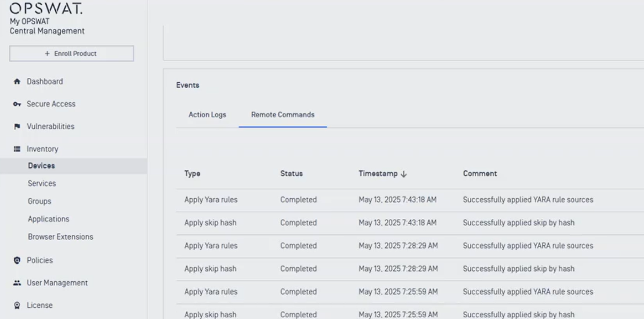Click the Status column header
Screen dimensions: 644x319
pos(291,174)
